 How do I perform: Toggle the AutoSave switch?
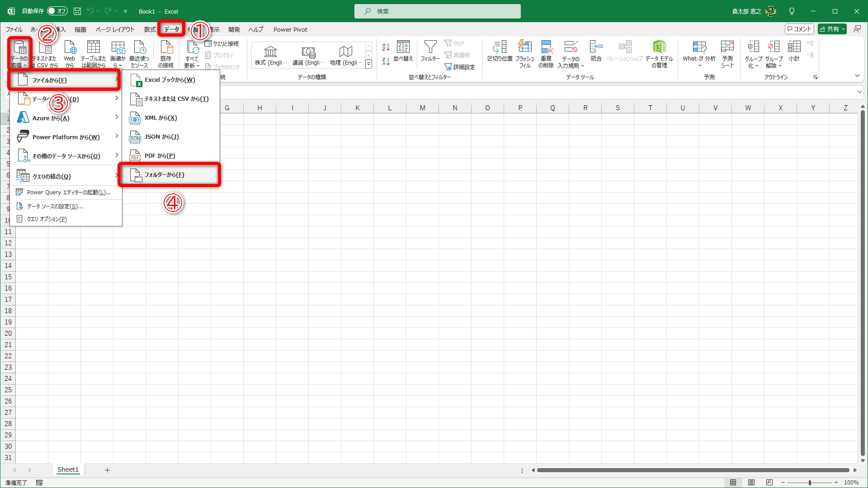pos(57,11)
